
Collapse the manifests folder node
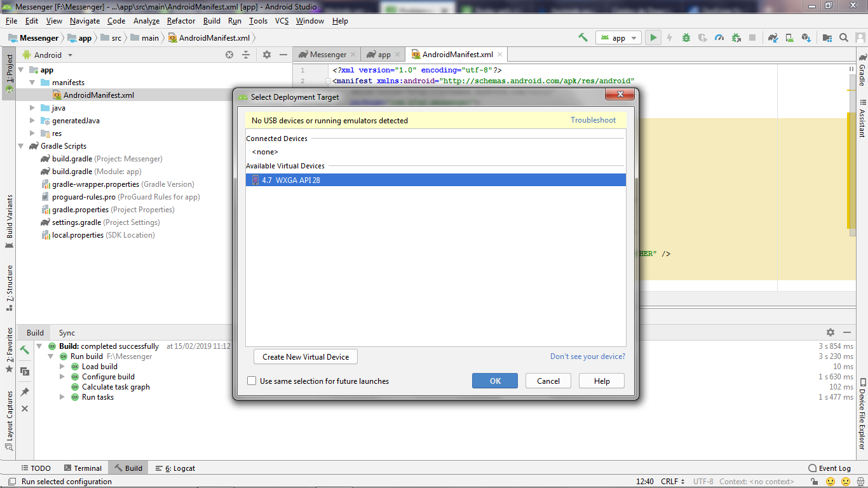(32, 83)
